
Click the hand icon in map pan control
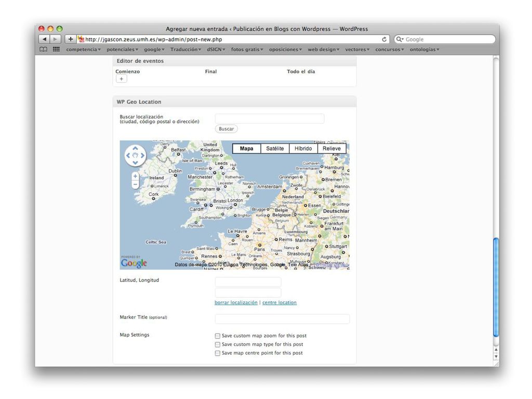pos(135,155)
